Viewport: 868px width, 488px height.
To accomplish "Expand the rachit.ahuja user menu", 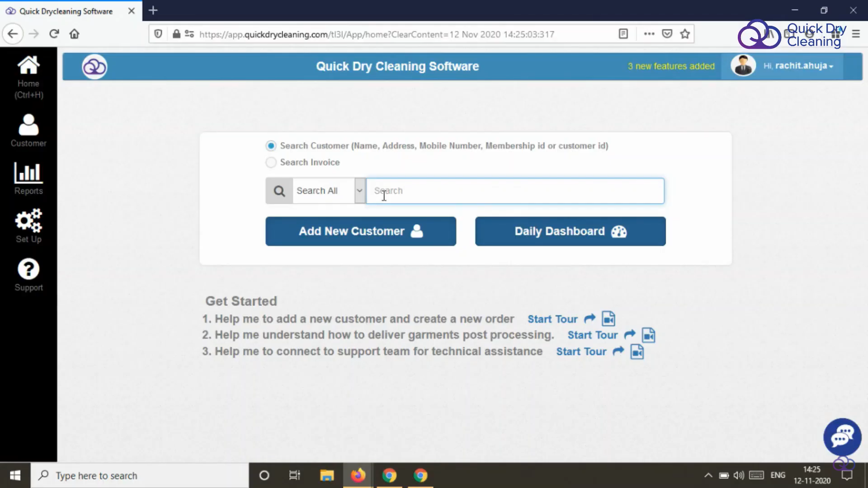I will click(x=798, y=66).
